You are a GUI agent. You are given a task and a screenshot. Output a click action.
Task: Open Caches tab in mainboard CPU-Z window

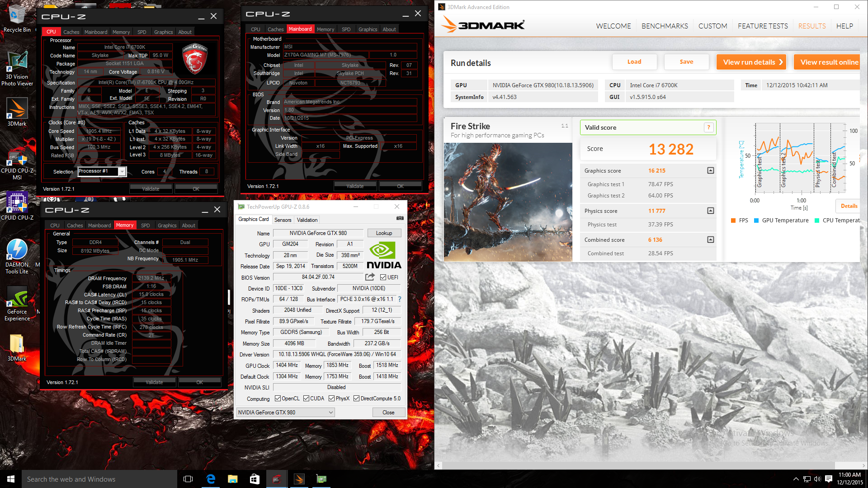(275, 29)
